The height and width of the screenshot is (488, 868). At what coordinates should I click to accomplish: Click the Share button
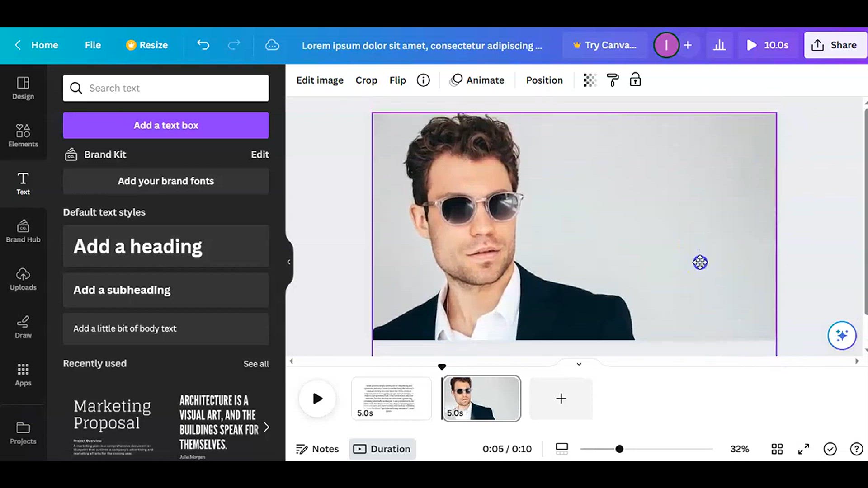tap(835, 45)
